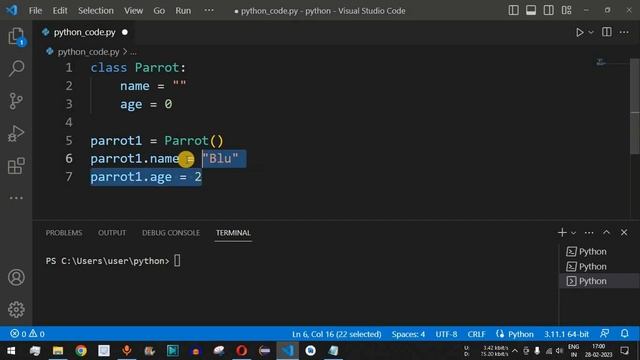This screenshot has height=360, width=640.
Task: Switch to the DEBUG CONSOLE tab
Action: click(171, 233)
